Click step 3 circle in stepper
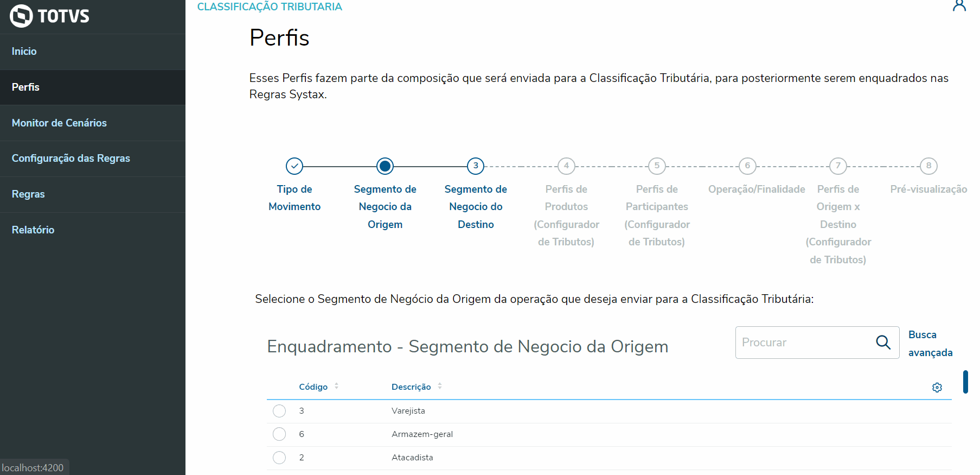The image size is (980, 475). click(476, 166)
